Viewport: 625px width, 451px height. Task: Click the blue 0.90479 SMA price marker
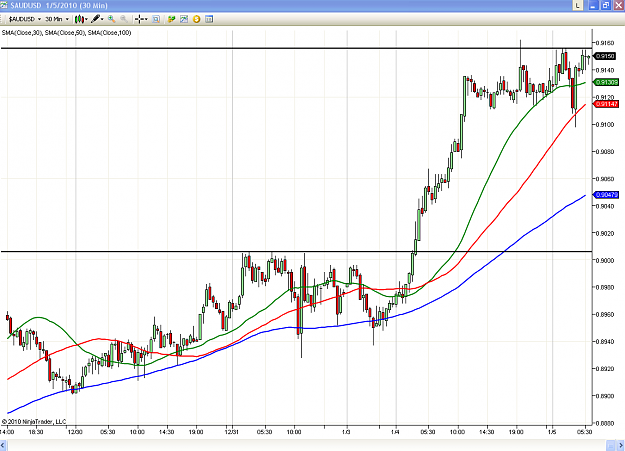606,195
